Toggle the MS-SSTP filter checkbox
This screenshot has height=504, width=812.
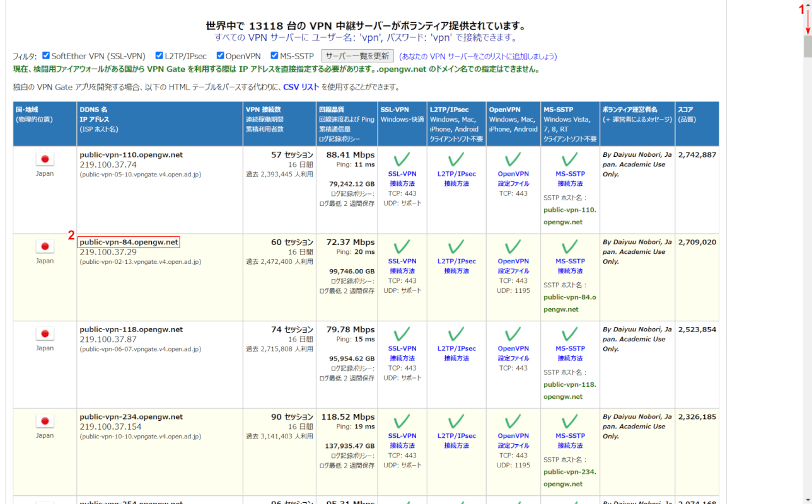(x=274, y=55)
